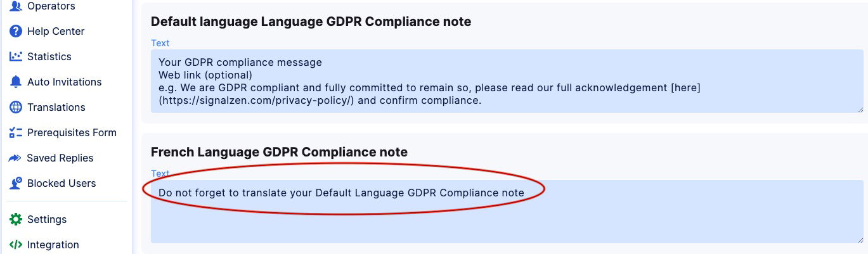
Task: Click the Integration code brackets icon
Action: tap(16, 245)
